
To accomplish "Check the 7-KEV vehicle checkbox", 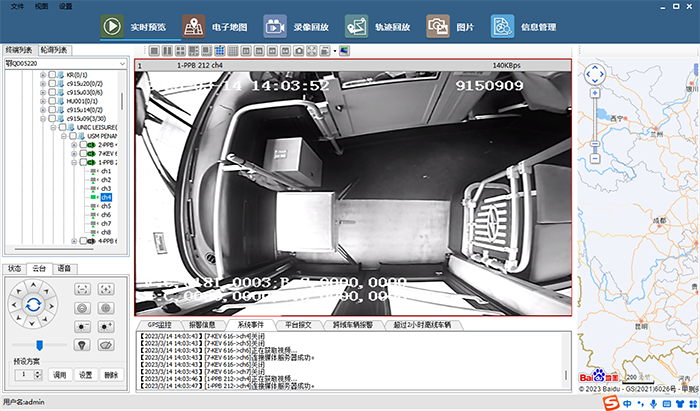I will pos(83,154).
